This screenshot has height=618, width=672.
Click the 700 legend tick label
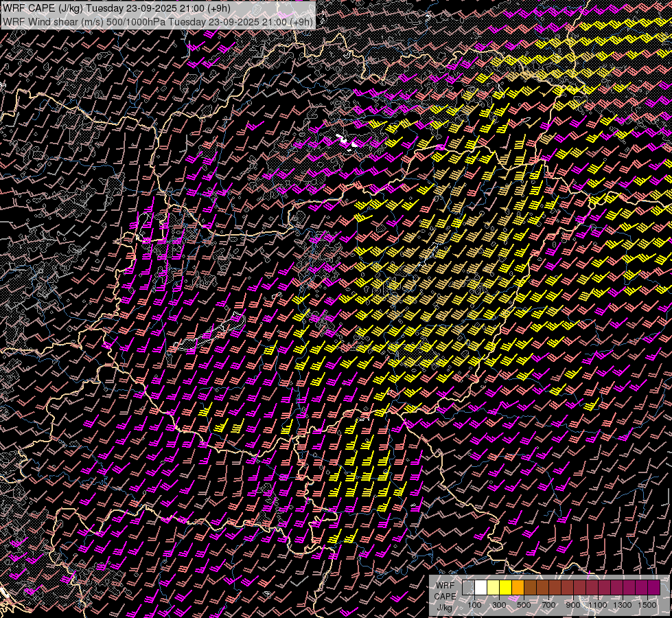548,605
